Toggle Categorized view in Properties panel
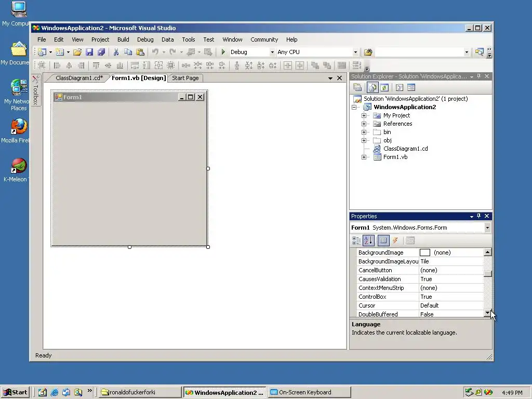Screen dimensions: 532x399 tap(356, 241)
